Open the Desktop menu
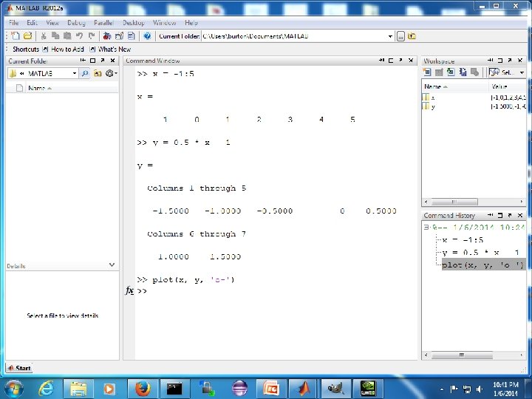 (x=133, y=23)
